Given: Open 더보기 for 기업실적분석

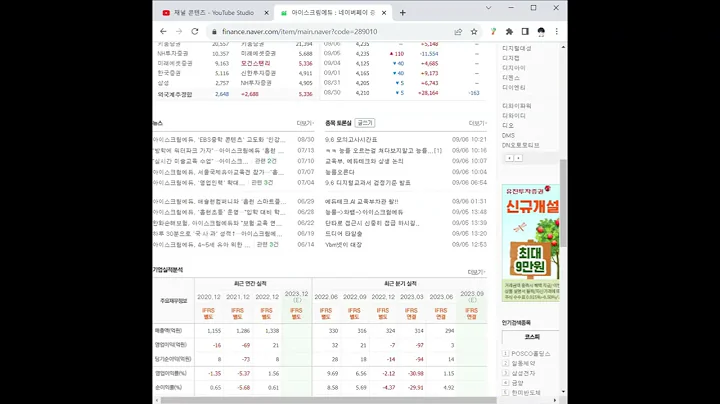Looking at the screenshot, I should click(476, 272).
